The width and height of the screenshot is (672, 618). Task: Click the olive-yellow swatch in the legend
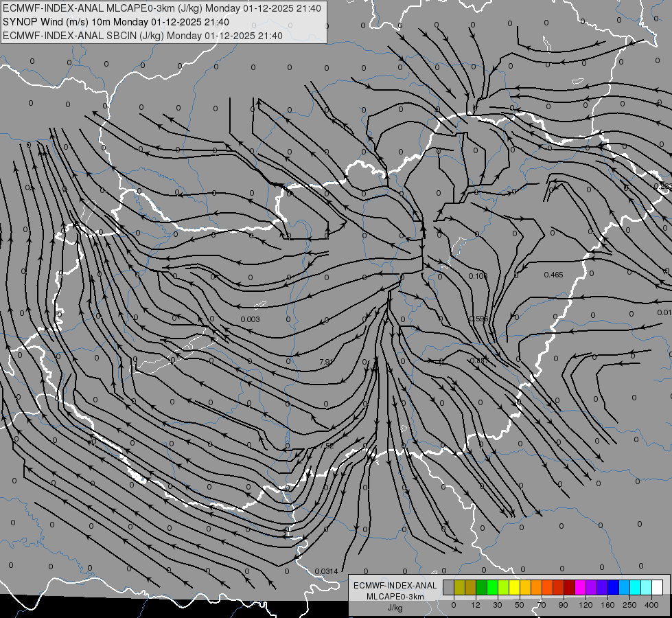pyautogui.click(x=459, y=587)
